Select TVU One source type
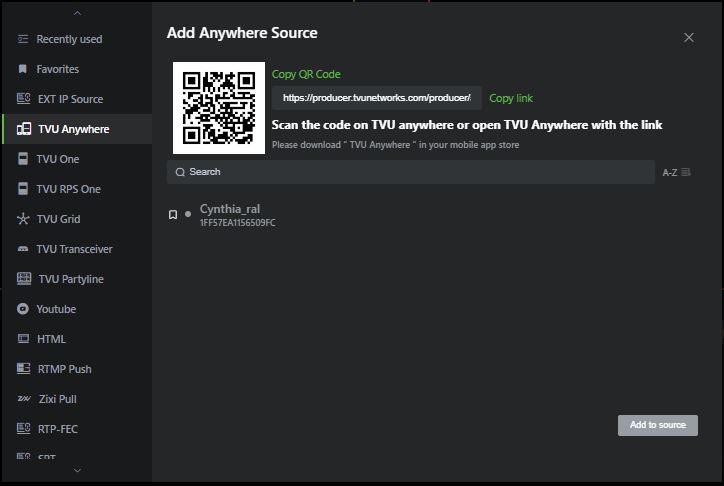This screenshot has width=724, height=486. 77,159
